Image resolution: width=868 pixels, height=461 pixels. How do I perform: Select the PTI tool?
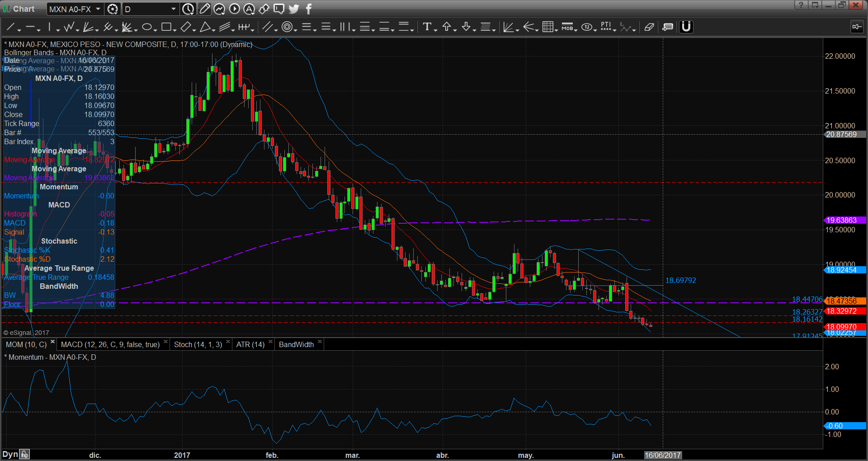pos(606,27)
